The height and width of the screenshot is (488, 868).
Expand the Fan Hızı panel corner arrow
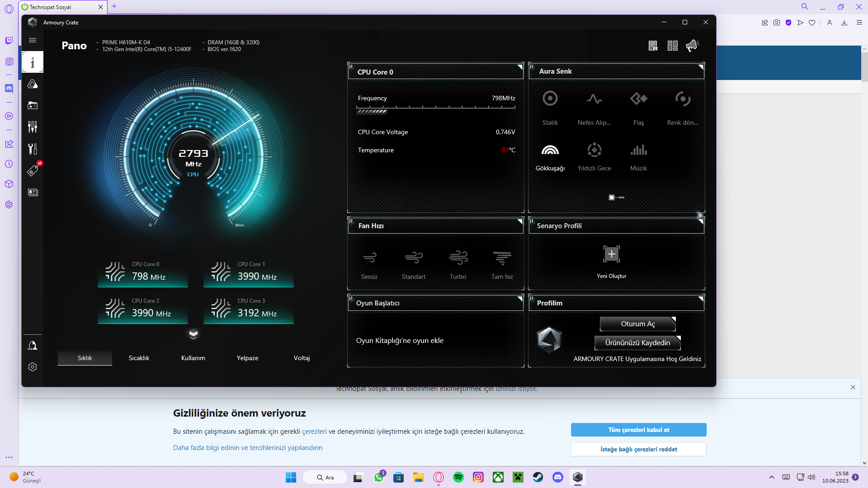click(x=520, y=221)
